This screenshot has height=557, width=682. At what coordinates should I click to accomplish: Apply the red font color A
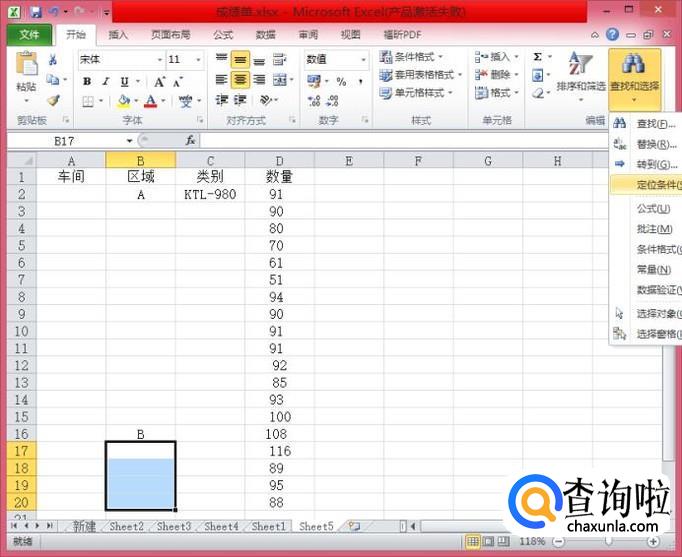click(150, 101)
